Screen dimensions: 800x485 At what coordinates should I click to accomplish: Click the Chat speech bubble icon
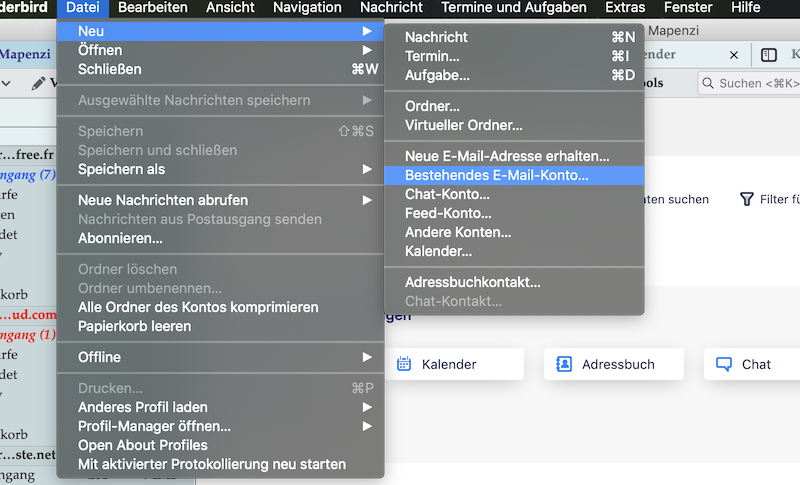point(723,364)
